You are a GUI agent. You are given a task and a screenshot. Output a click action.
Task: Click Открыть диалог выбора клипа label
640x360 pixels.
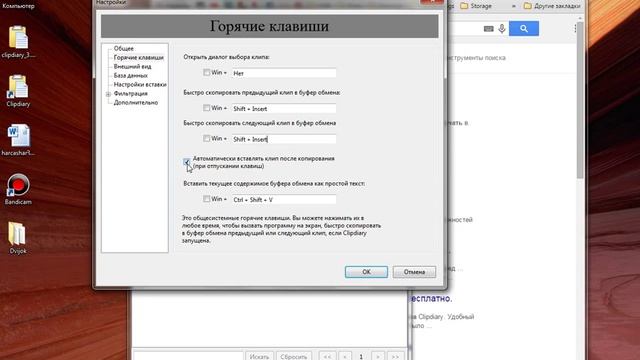226,57
